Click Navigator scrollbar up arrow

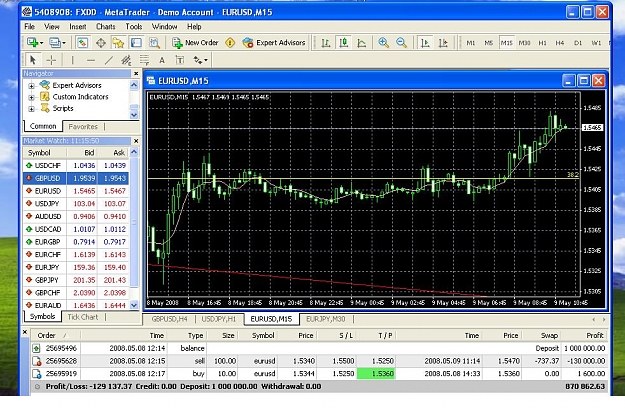tap(134, 84)
